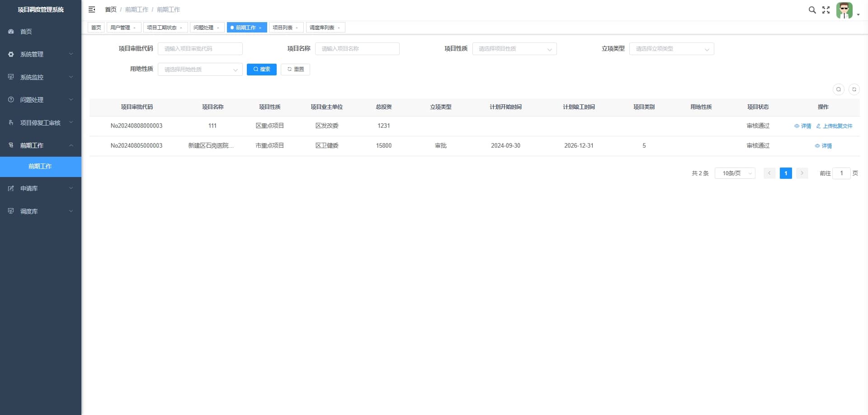Image resolution: width=868 pixels, height=415 pixels.
Task: Open the 项目性质 dropdown
Action: click(x=514, y=49)
